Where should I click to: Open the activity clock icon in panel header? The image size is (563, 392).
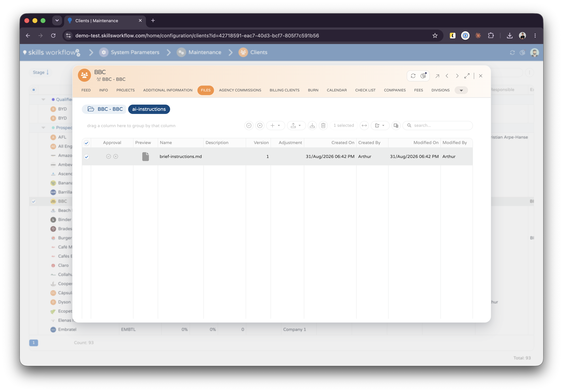[423, 76]
